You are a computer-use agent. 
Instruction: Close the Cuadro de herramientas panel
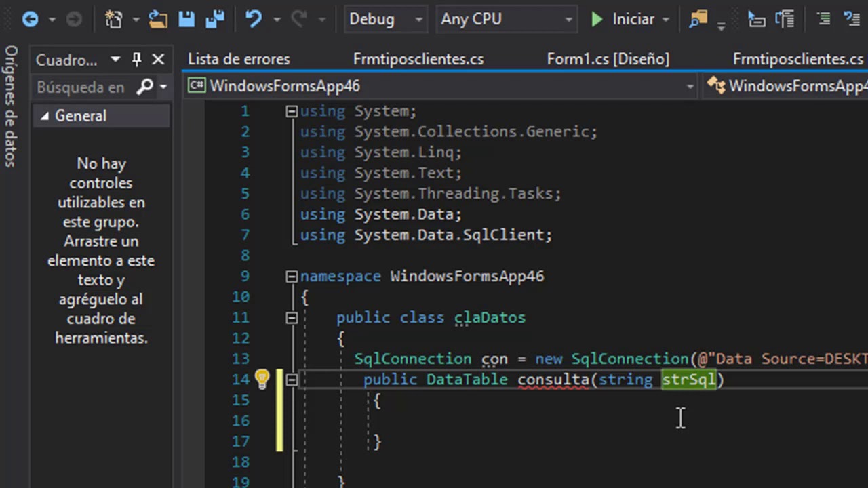158,60
